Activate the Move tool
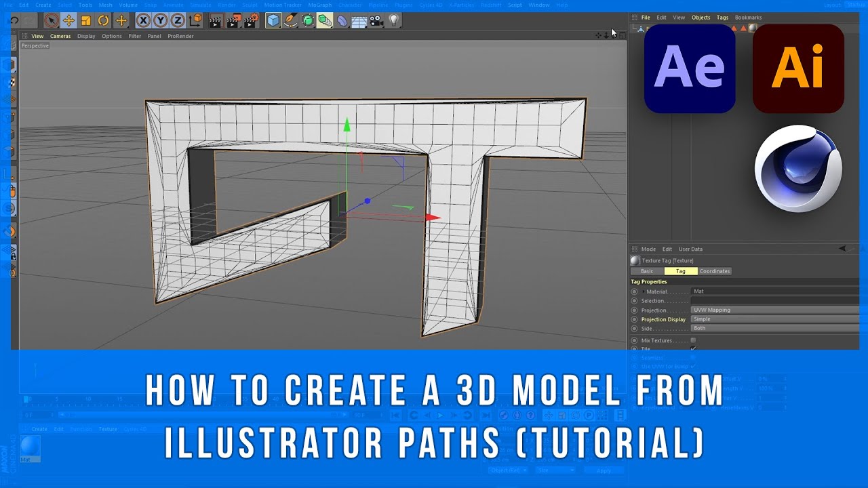 click(68, 20)
